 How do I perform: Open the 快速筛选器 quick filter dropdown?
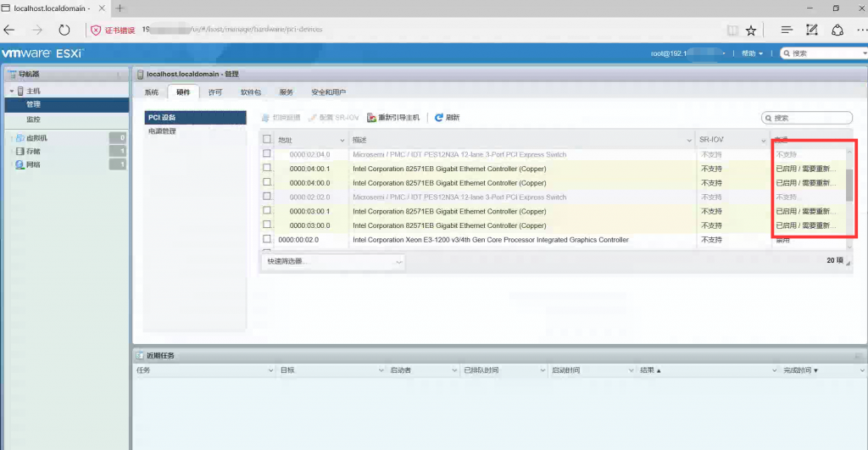point(333,262)
